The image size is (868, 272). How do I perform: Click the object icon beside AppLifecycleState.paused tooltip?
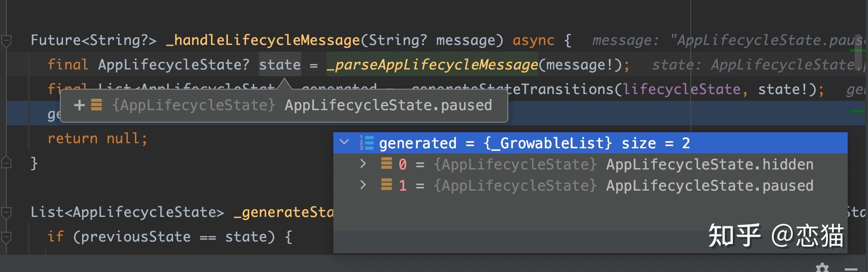pyautogui.click(x=96, y=105)
